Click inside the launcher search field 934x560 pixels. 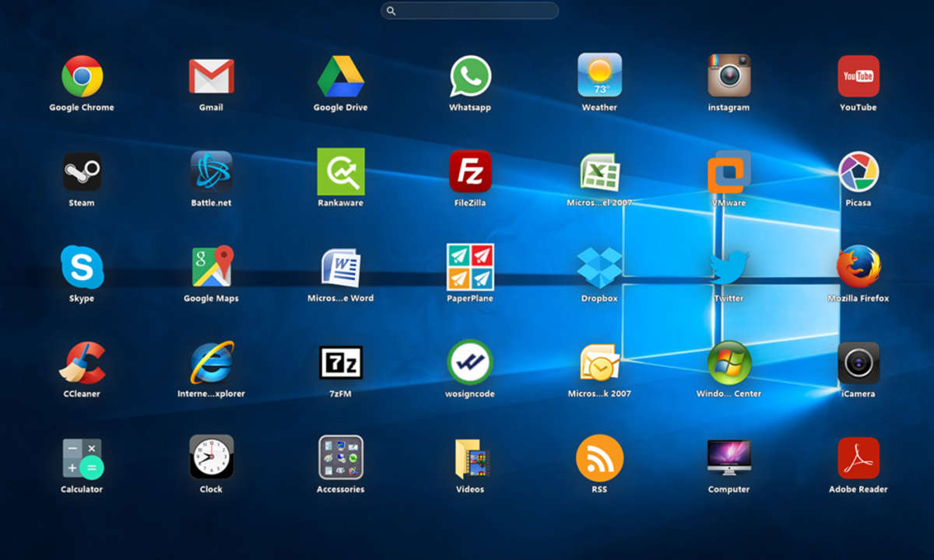pos(469,10)
